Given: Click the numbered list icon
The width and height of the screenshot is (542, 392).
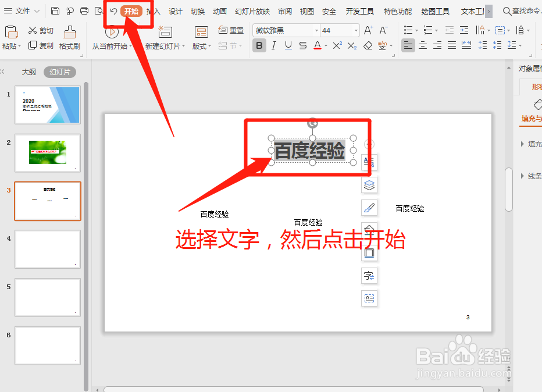Looking at the screenshot, I should 428,30.
